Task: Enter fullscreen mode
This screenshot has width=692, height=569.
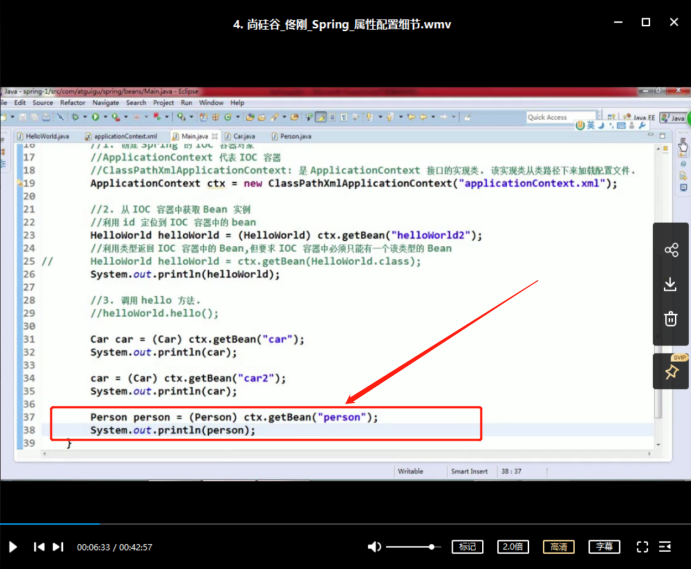Action: pyautogui.click(x=643, y=547)
